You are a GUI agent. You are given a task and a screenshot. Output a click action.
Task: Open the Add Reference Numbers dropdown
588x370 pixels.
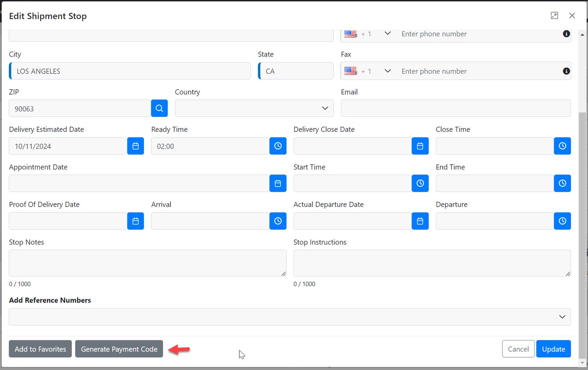290,317
